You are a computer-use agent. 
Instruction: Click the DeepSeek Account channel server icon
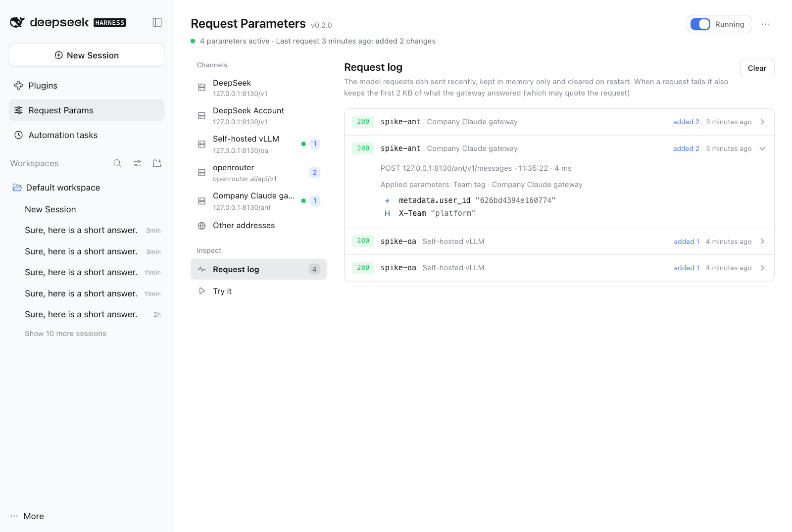[x=201, y=116]
